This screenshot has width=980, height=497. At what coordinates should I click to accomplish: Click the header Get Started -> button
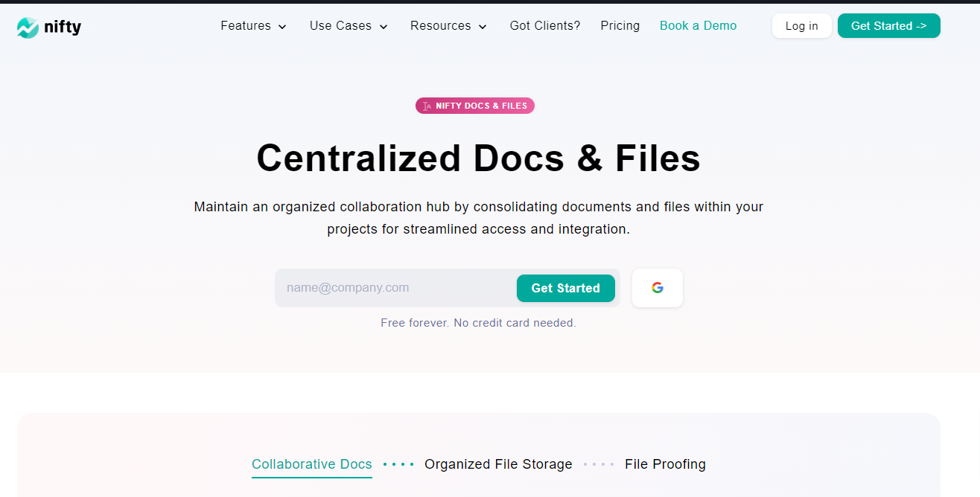[x=888, y=26]
